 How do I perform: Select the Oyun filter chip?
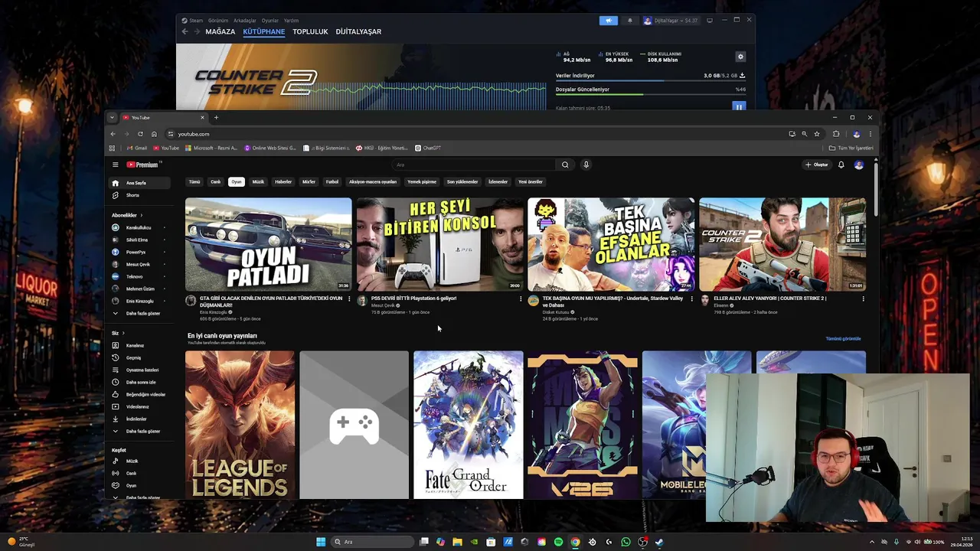pos(237,182)
